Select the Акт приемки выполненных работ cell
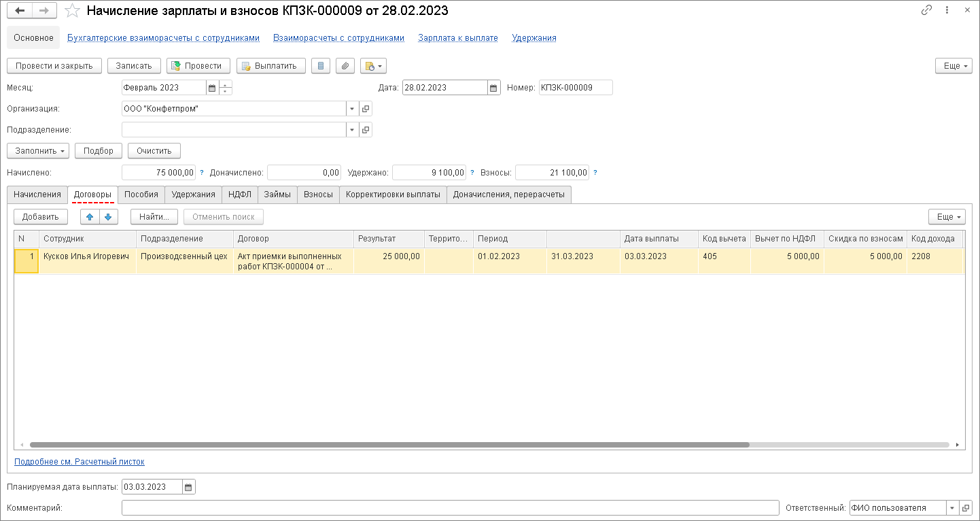This screenshot has height=521, width=980. (293, 261)
